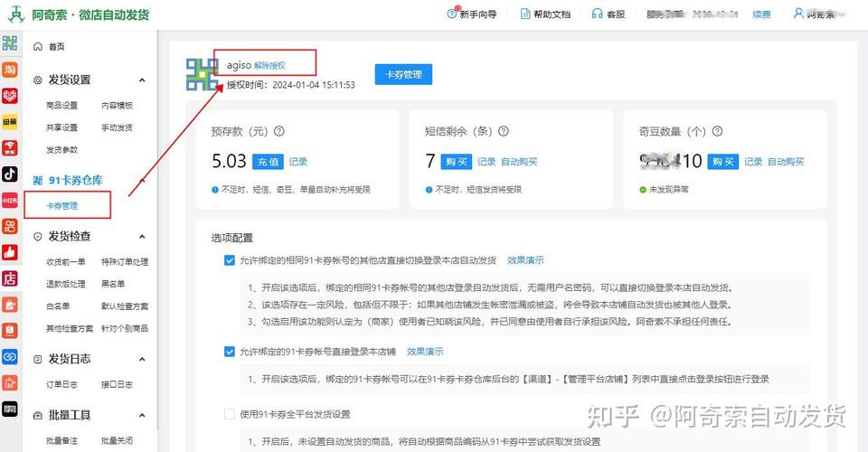Open 卡券管理 in the sidebar menu
Image resolution: width=868 pixels, height=452 pixels.
tap(62, 205)
